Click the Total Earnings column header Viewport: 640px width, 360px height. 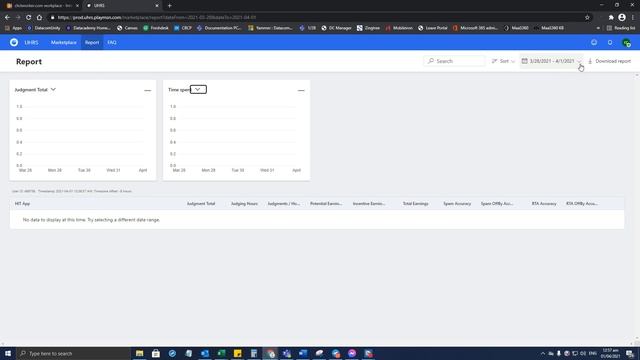pyautogui.click(x=416, y=204)
